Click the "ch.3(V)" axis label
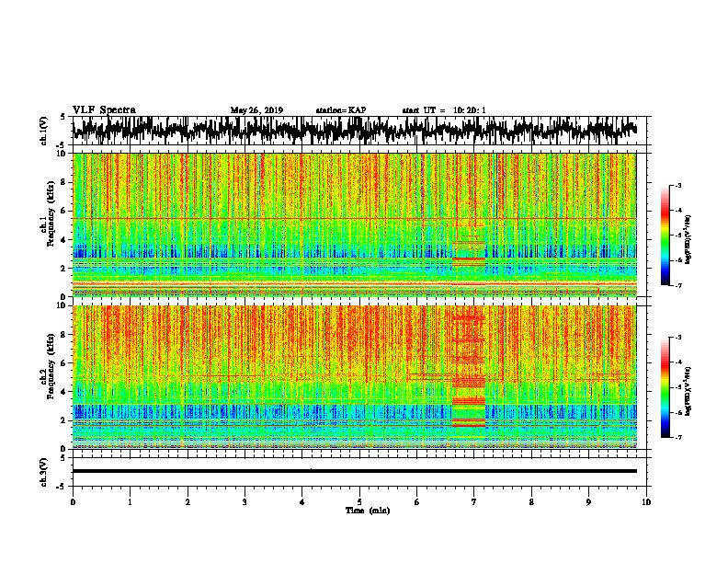The height and width of the screenshot is (563, 728). pyautogui.click(x=44, y=472)
